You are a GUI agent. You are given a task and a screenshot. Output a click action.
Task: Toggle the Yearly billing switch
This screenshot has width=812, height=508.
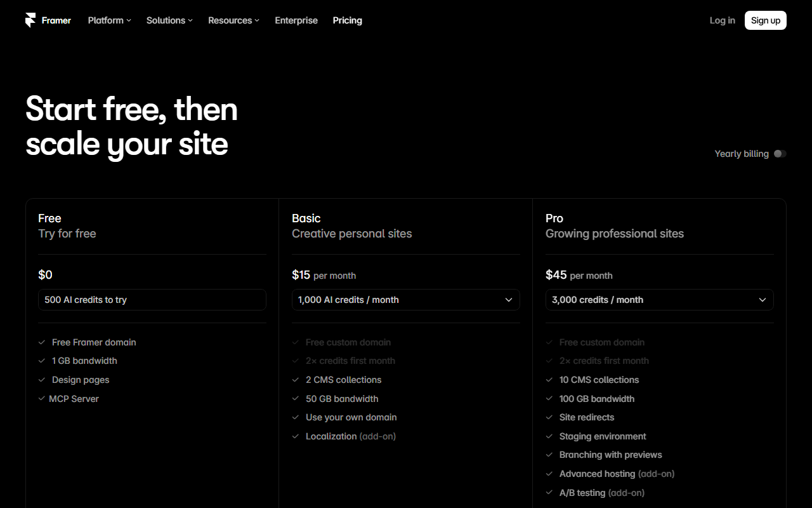point(780,154)
